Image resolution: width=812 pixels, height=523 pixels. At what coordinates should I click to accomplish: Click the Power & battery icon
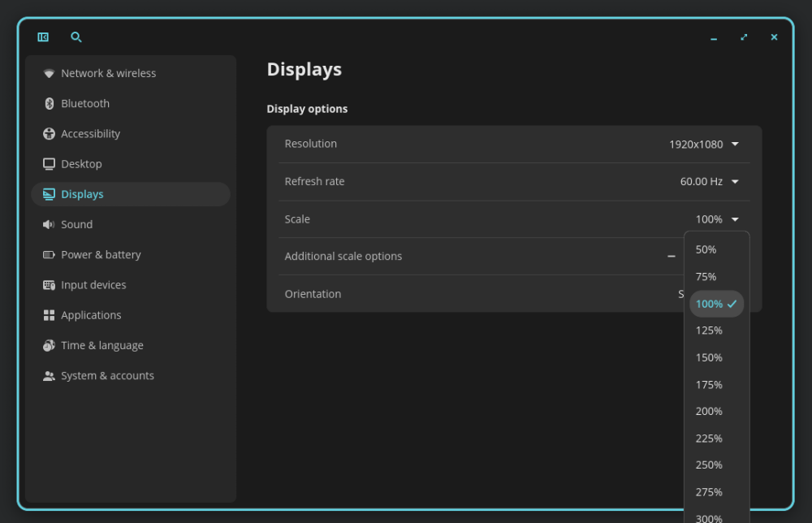[x=49, y=255]
